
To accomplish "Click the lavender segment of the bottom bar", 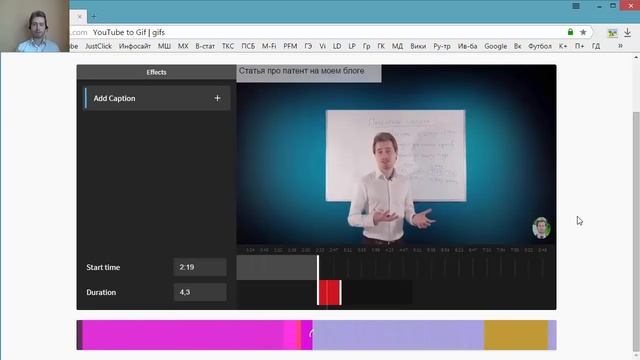I will click(398, 335).
